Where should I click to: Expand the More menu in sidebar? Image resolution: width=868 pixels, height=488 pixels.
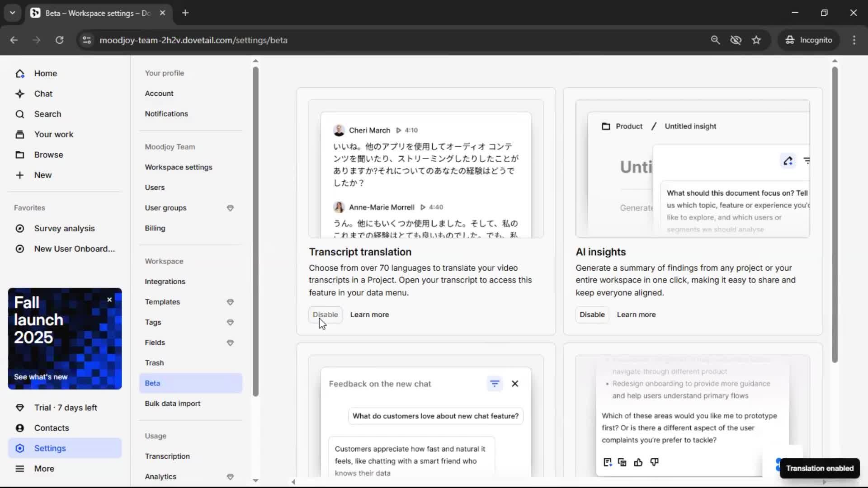[44, 469]
